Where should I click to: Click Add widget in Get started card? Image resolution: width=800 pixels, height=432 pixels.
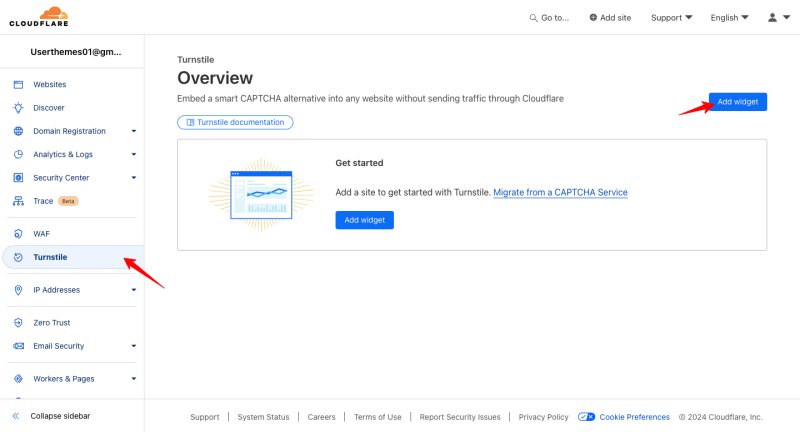(364, 220)
